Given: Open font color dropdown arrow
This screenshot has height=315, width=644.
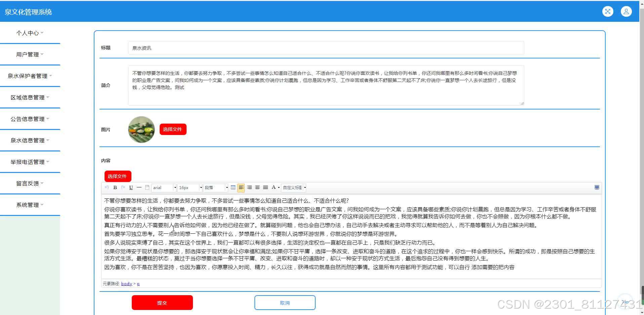Looking at the screenshot, I should (x=279, y=188).
